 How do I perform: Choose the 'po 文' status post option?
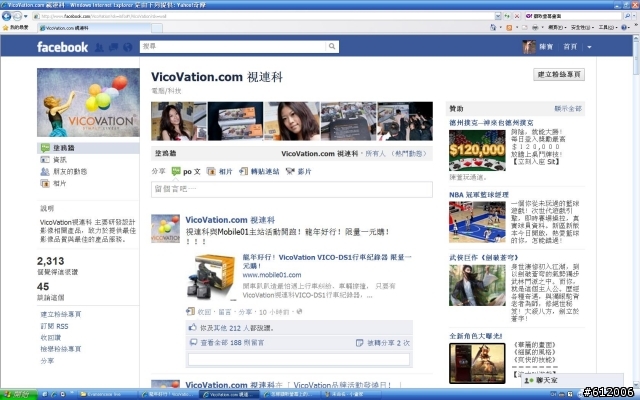coord(186,171)
